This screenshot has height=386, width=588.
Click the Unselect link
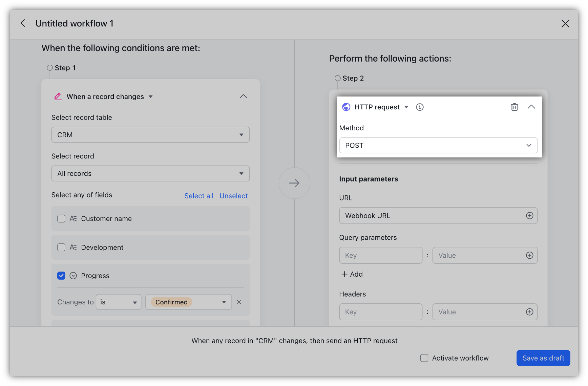tap(233, 196)
